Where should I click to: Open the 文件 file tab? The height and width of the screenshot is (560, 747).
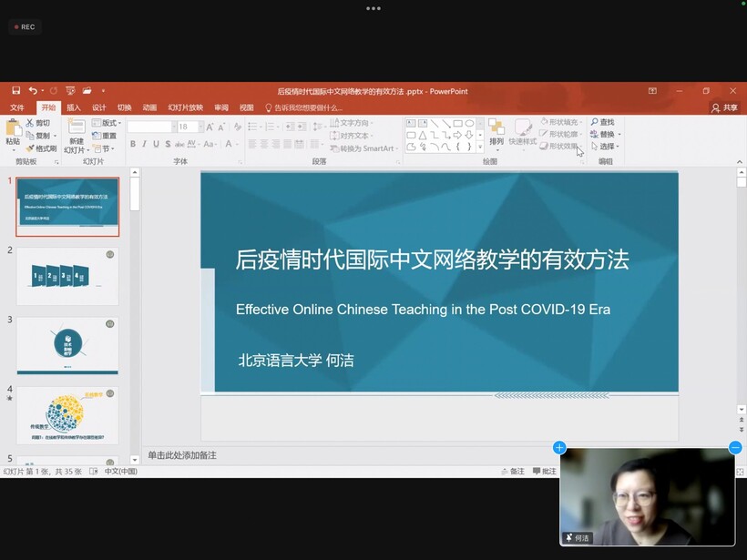tap(17, 107)
